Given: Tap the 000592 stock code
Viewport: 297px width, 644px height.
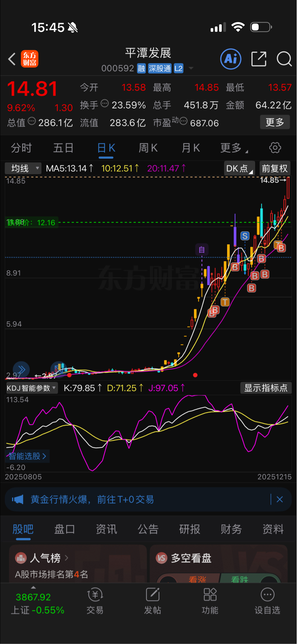Looking at the screenshot, I should [x=118, y=69].
